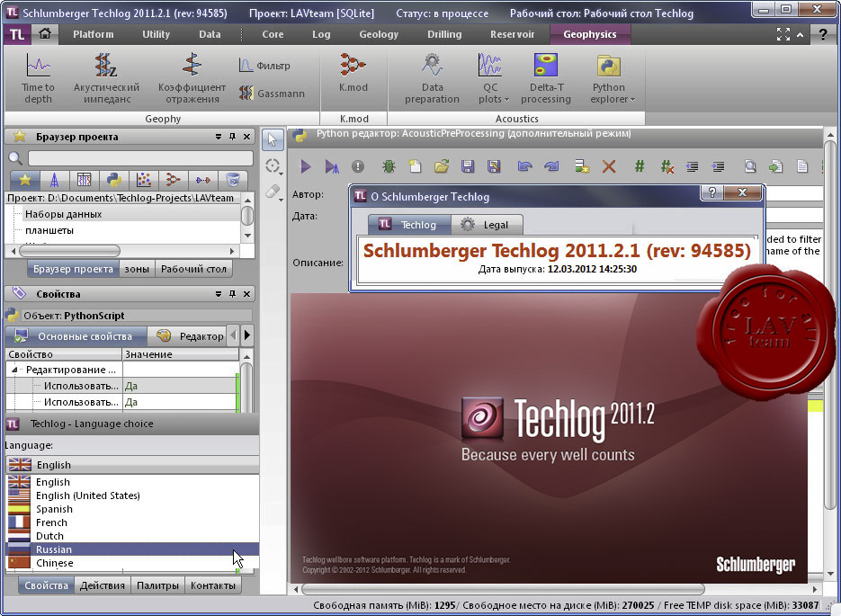Screen dimensions: 841x616
Task: Switch to the Geology ribbon tab
Action: 379,34
